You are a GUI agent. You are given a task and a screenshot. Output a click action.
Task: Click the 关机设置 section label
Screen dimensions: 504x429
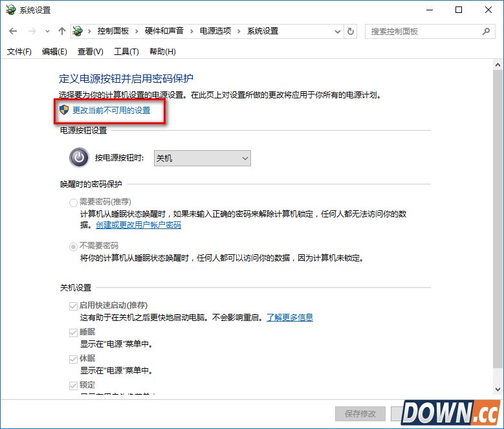coord(76,287)
